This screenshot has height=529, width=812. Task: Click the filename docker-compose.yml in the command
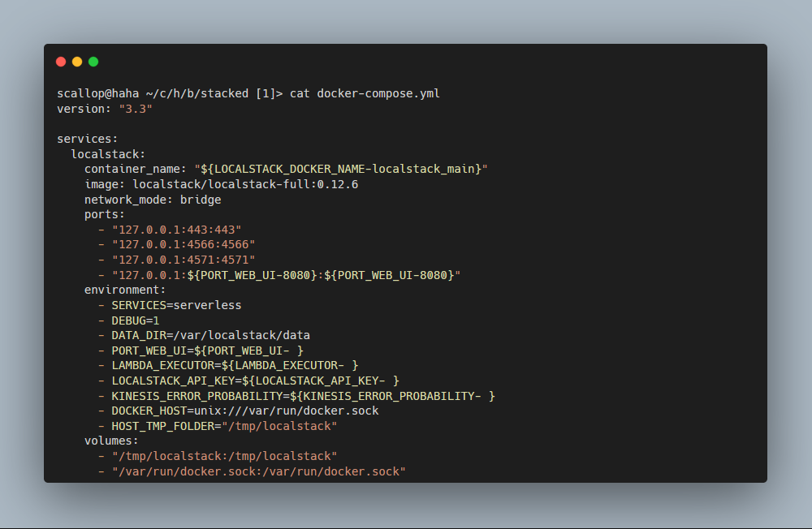pos(379,92)
